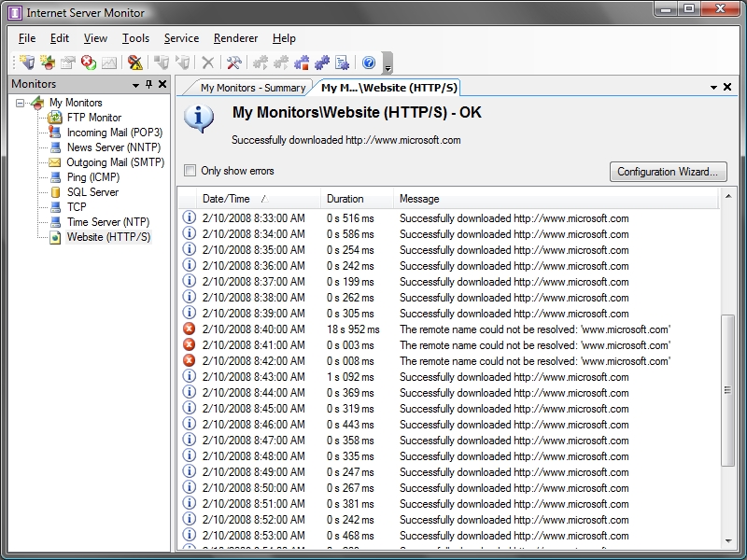Click the gray delete X toolbar icon
747x560 pixels.
(x=207, y=63)
